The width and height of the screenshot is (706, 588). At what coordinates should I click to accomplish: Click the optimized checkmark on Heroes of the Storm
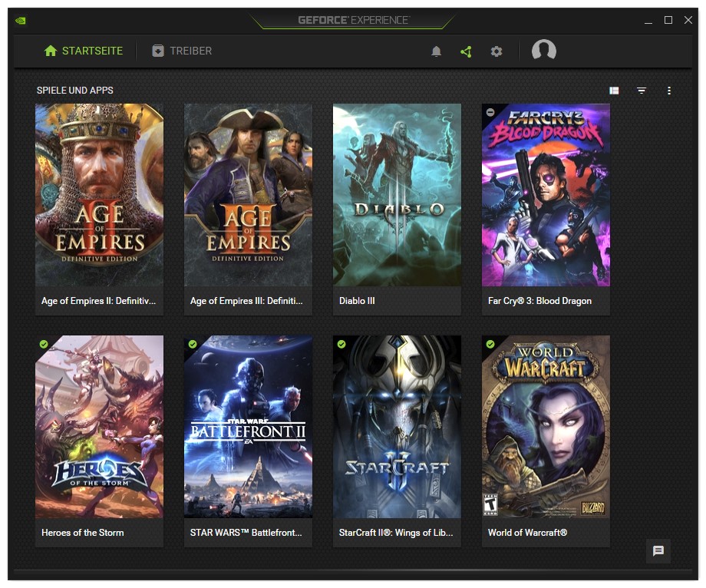click(44, 344)
